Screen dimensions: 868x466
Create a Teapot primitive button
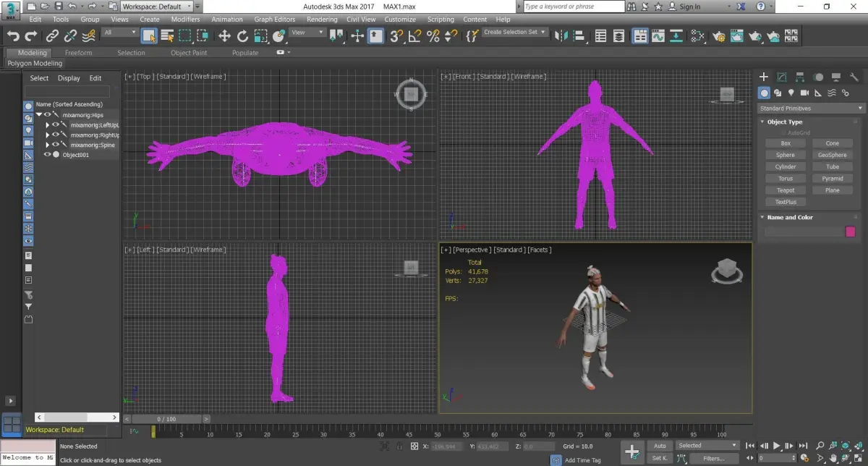click(x=786, y=190)
